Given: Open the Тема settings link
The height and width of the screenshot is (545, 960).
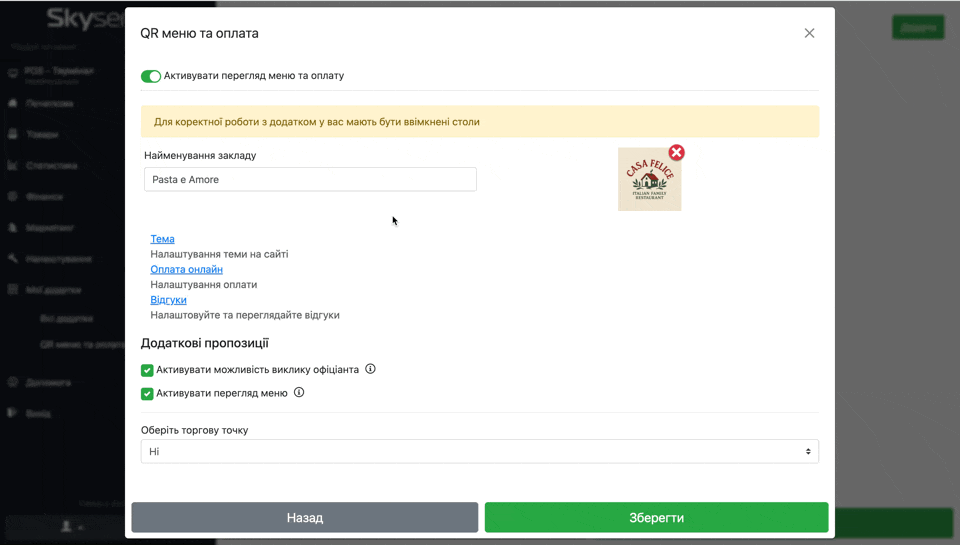Looking at the screenshot, I should (162, 239).
